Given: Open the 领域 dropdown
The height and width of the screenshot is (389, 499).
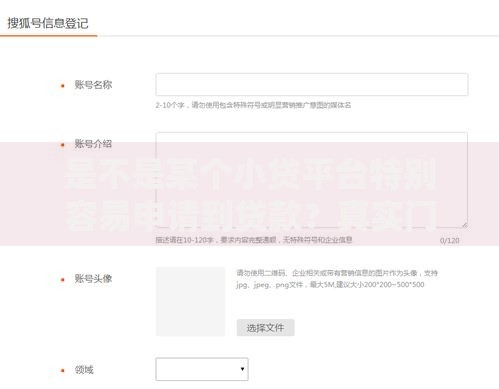Looking at the screenshot, I should point(202,369).
